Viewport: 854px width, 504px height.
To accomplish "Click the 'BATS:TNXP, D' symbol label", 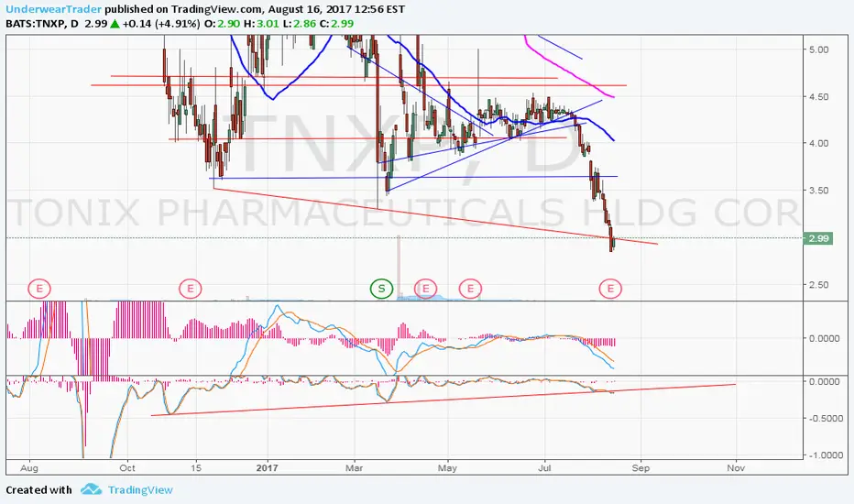I will point(42,24).
